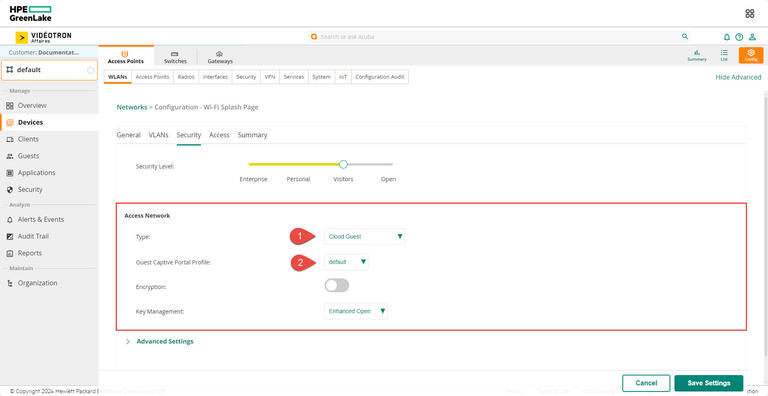
Task: Open the user account profile icon
Action: click(752, 37)
